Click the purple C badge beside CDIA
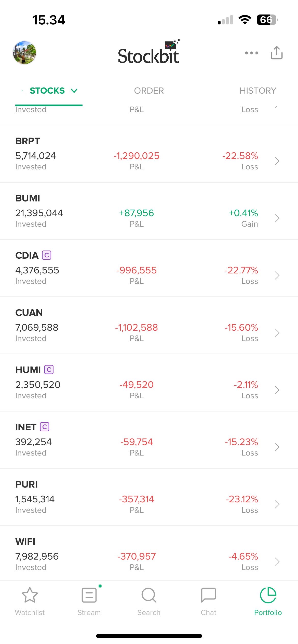The height and width of the screenshot is (644, 298). (x=47, y=255)
